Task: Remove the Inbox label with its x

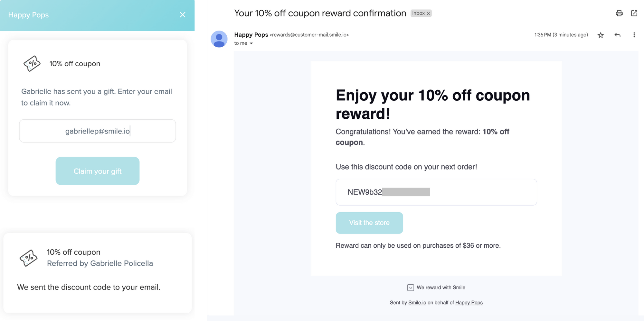Action: [428, 13]
